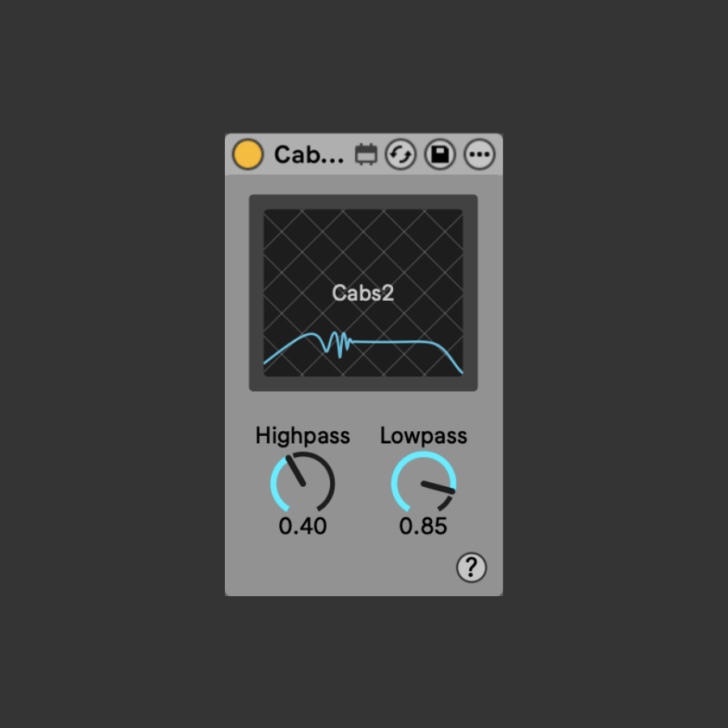Image resolution: width=728 pixels, height=728 pixels.
Task: Select the Highpass value 0.40 field
Action: [303, 526]
